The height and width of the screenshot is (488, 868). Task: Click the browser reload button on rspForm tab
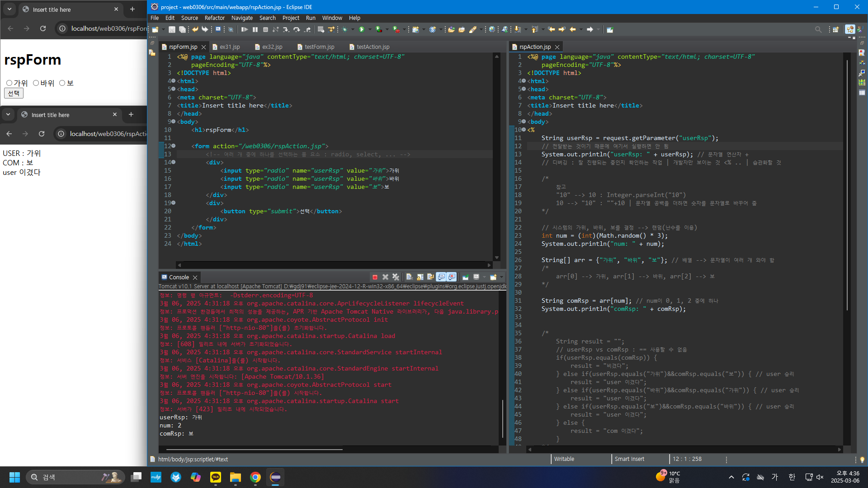pyautogui.click(x=43, y=28)
